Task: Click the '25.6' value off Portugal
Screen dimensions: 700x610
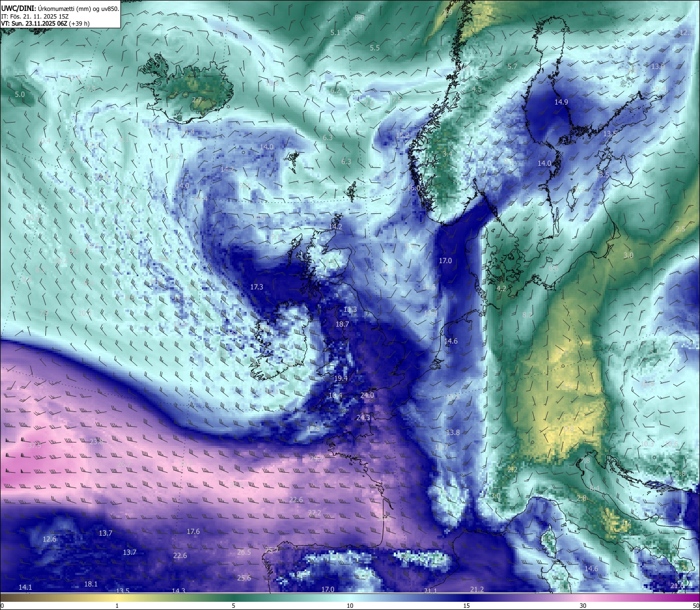Action: coord(244,578)
